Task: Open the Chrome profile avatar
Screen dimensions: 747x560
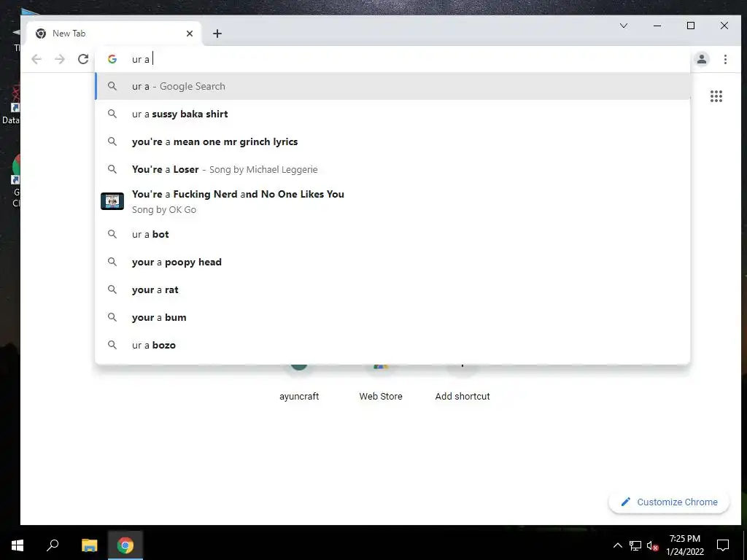Action: click(701, 59)
